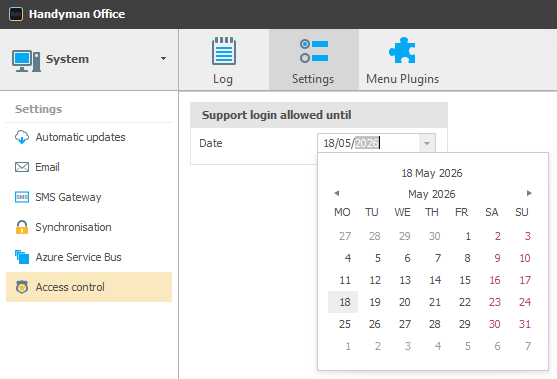Screen dimensions: 557x379
Task: Pick Sunday 17 May in calendar
Action: pyautogui.click(x=525, y=280)
